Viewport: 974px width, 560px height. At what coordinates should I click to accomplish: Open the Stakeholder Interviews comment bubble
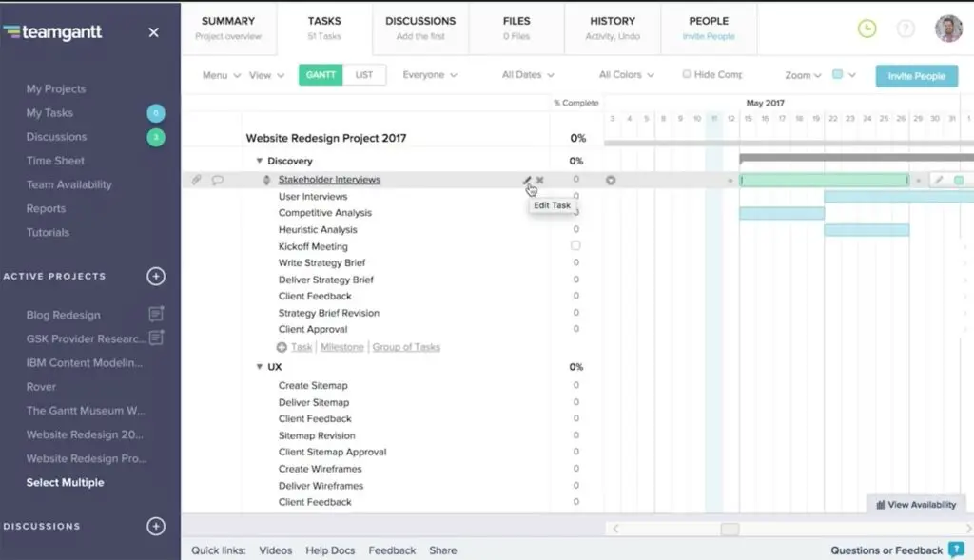[218, 180]
